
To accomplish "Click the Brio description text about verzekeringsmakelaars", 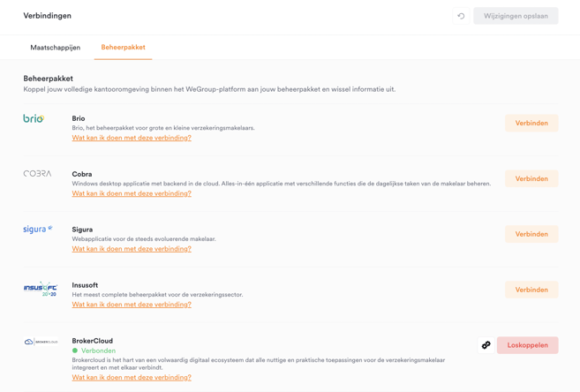I will [163, 128].
